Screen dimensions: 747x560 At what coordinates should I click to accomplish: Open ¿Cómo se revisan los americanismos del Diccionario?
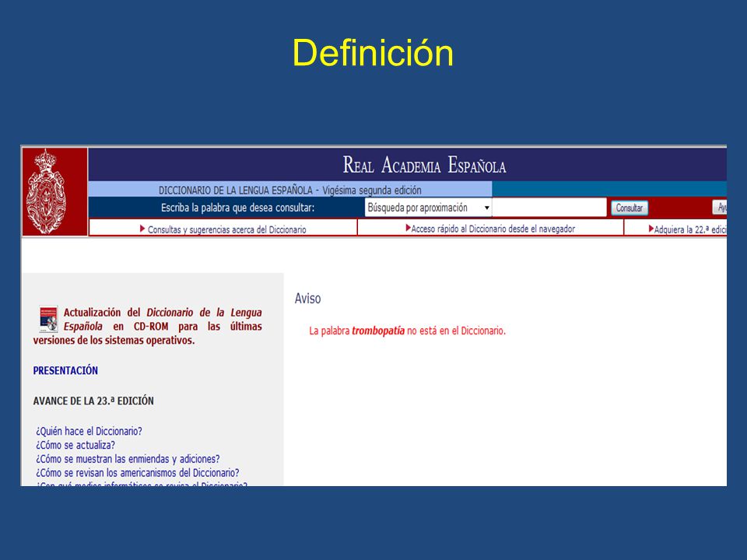pos(137,472)
